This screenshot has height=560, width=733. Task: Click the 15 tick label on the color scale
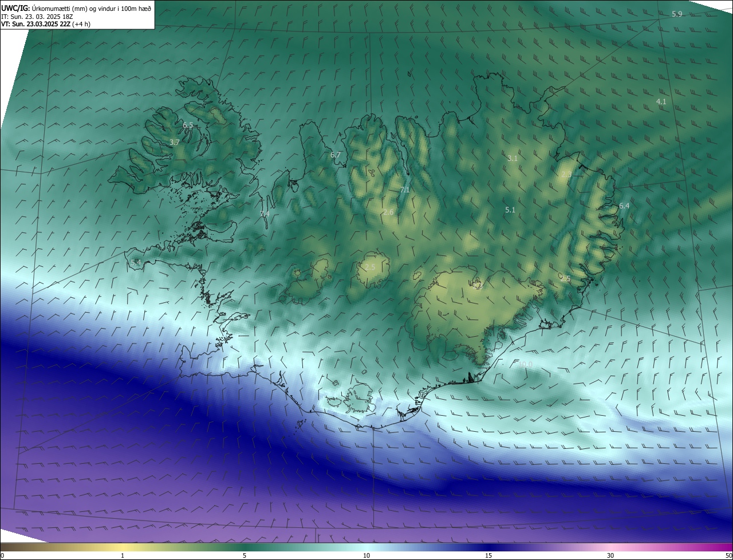tap(488, 555)
